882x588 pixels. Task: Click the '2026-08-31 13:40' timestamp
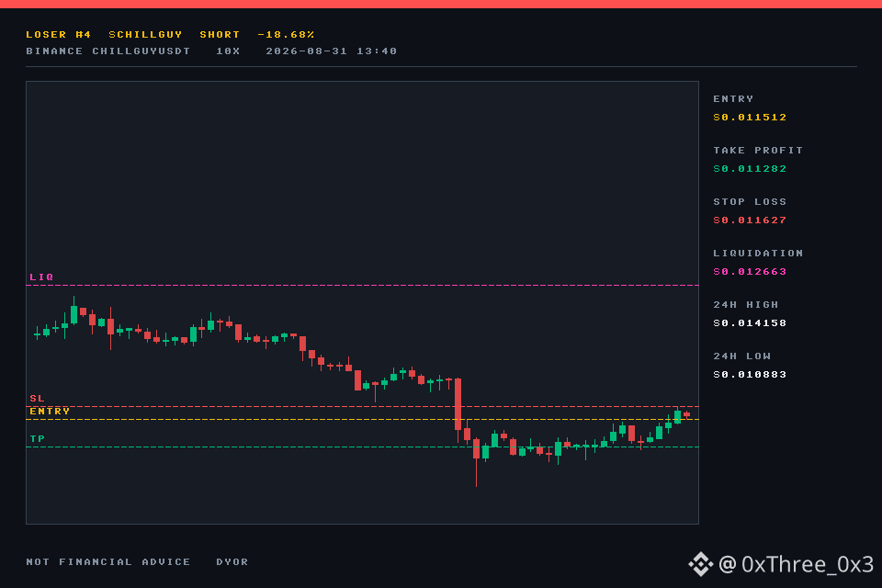coord(332,51)
